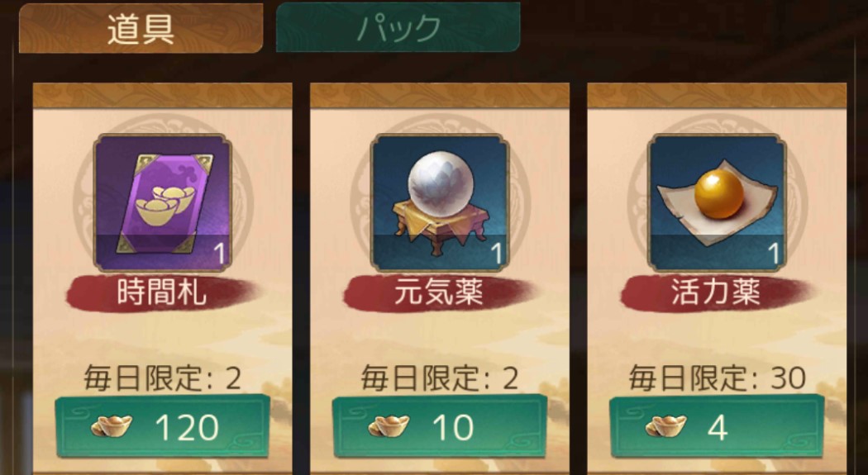Select the purple 時間札 card icon
Viewport: 868px width, 475px height.
[163, 202]
